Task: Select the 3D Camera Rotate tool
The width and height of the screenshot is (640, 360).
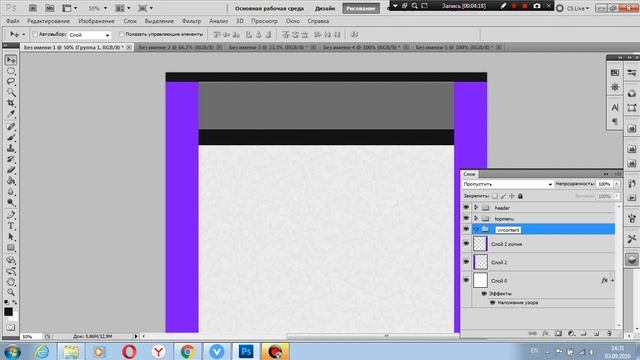Action: tap(11, 271)
